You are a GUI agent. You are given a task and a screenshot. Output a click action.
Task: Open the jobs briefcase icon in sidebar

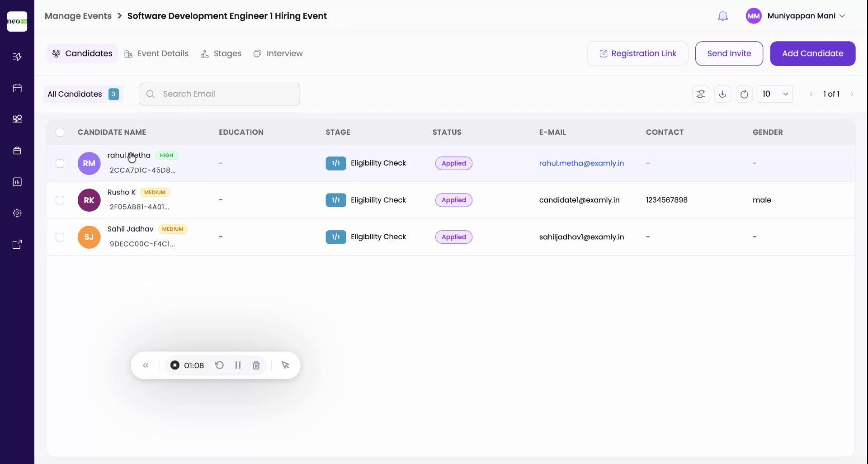(x=17, y=150)
